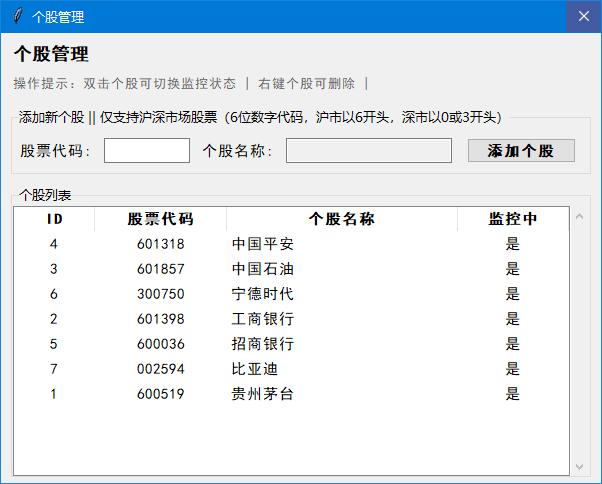Image resolution: width=602 pixels, height=484 pixels.
Task: Select the 宁德时代 stock entry
Action: click(x=263, y=294)
